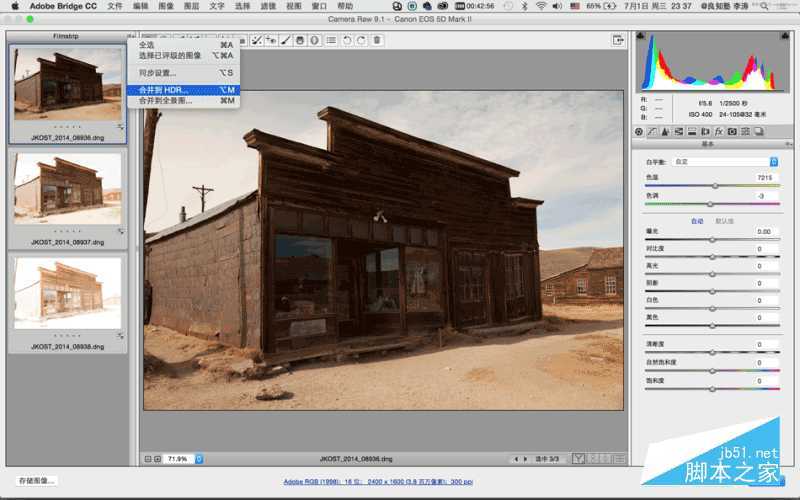Viewport: 800px width, 500px height.
Task: Toggle full screen mode icon
Action: (x=619, y=40)
